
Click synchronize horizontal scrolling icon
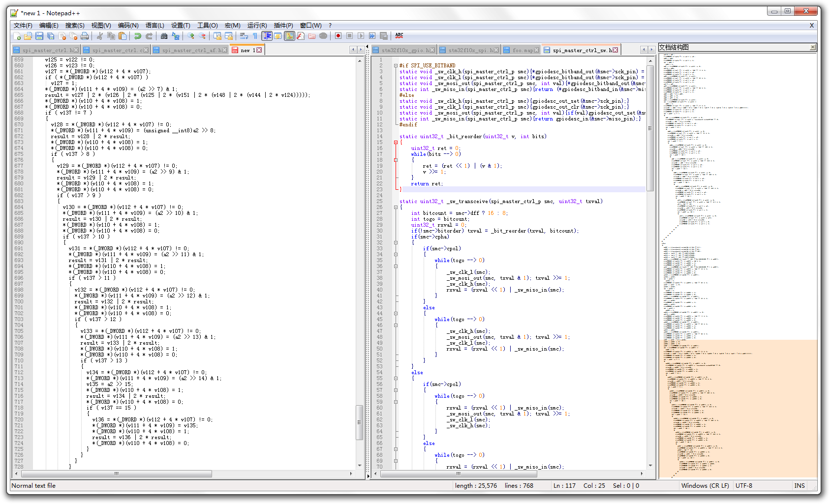tap(229, 36)
